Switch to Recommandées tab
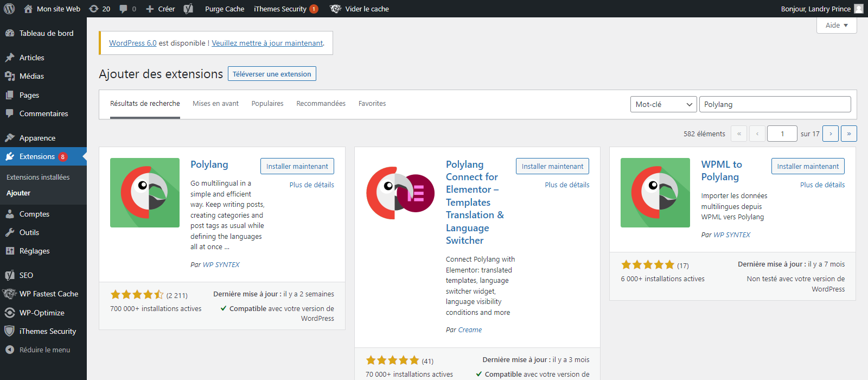 pos(321,104)
